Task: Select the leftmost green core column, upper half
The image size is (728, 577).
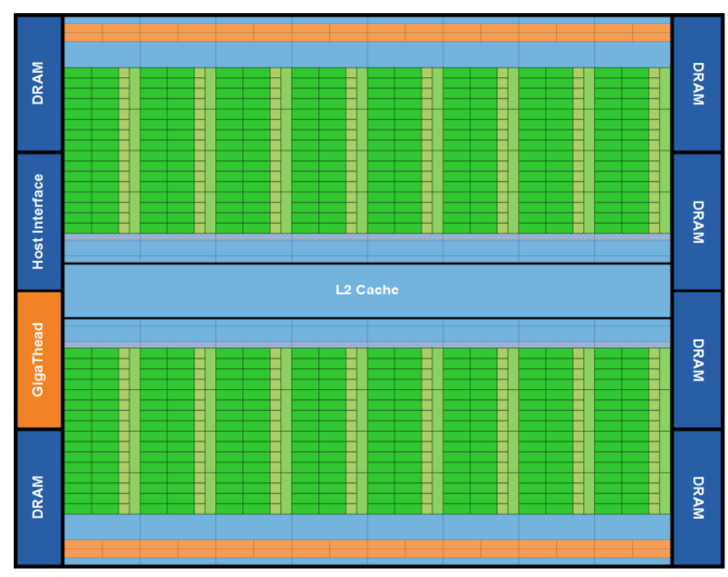Action: pyautogui.click(x=92, y=150)
